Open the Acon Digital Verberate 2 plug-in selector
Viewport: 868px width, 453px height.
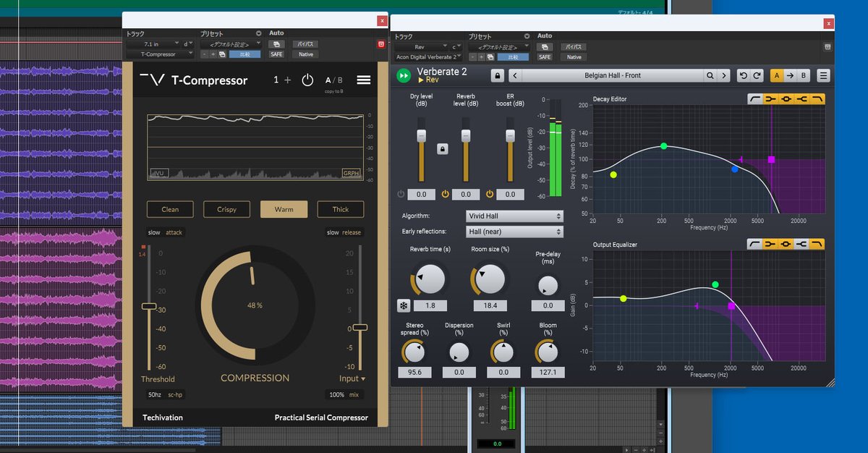[x=427, y=57]
